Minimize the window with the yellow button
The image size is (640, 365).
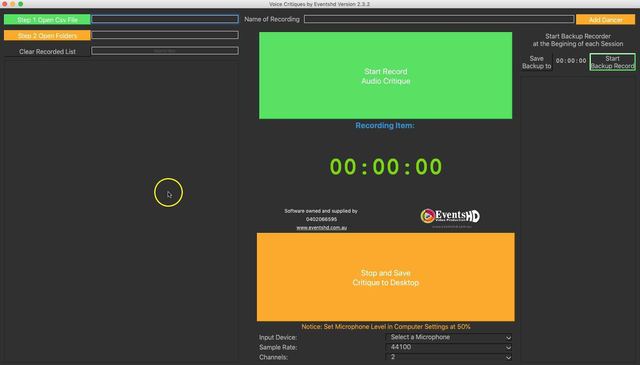[13, 4]
